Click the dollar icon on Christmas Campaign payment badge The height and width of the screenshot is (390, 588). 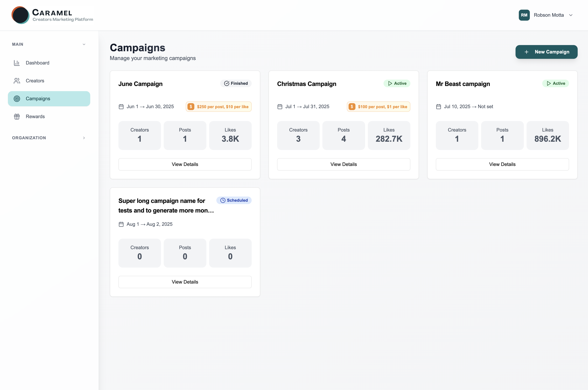coord(352,106)
